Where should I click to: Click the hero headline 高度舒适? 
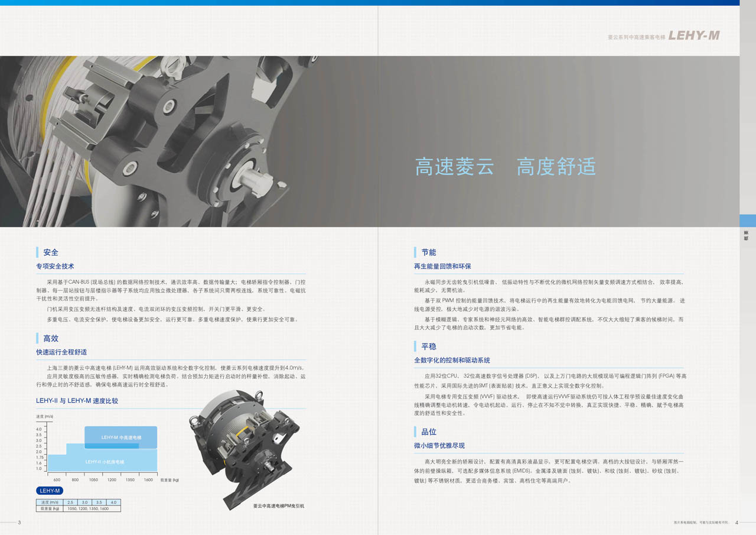point(556,167)
